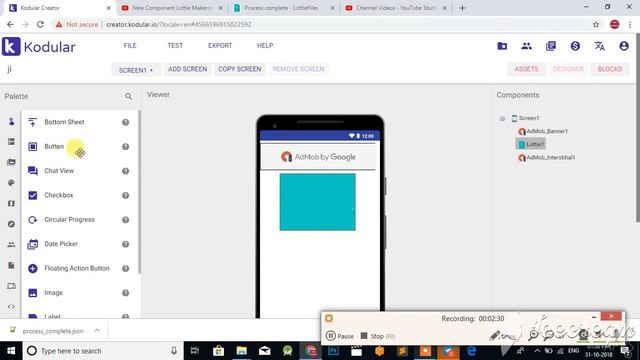The height and width of the screenshot is (360, 640).
Task: Click the Kodular logo
Action: pos(39,47)
